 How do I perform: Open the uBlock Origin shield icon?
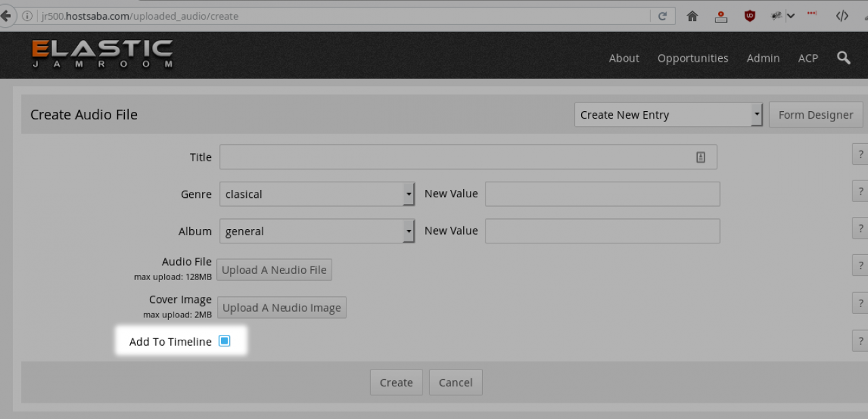pos(749,16)
